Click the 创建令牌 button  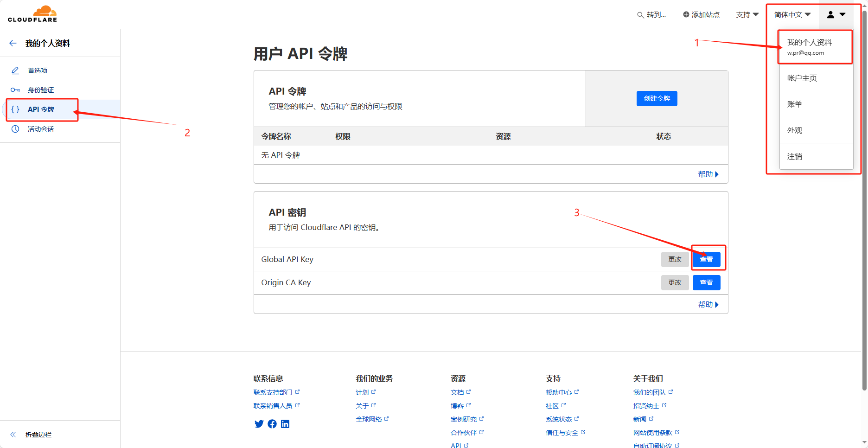[x=657, y=98]
